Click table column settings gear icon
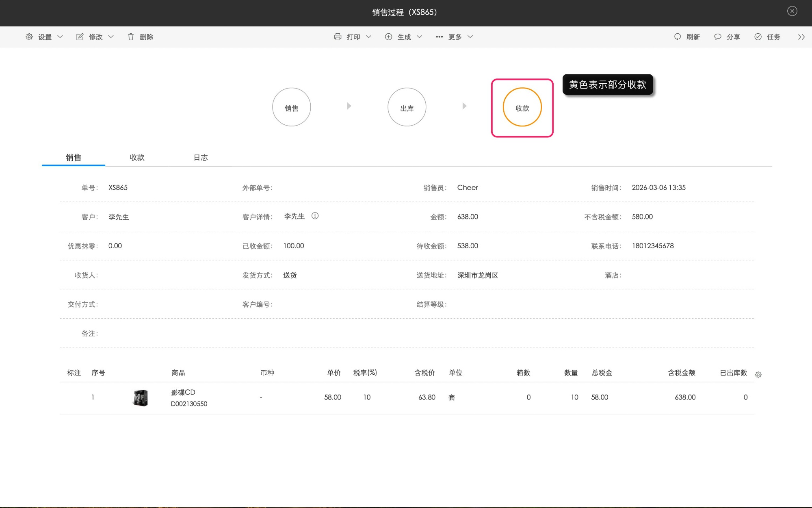This screenshot has width=812, height=508. [x=758, y=375]
